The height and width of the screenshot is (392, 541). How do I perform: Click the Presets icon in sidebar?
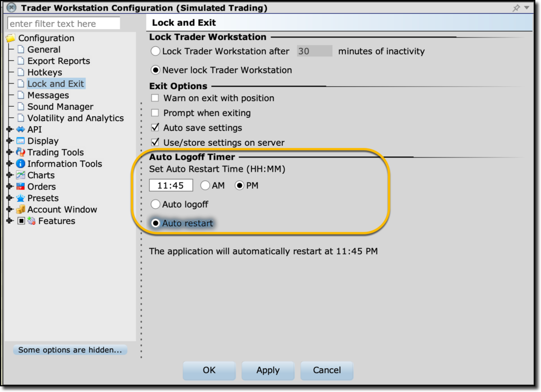pyautogui.click(x=21, y=198)
